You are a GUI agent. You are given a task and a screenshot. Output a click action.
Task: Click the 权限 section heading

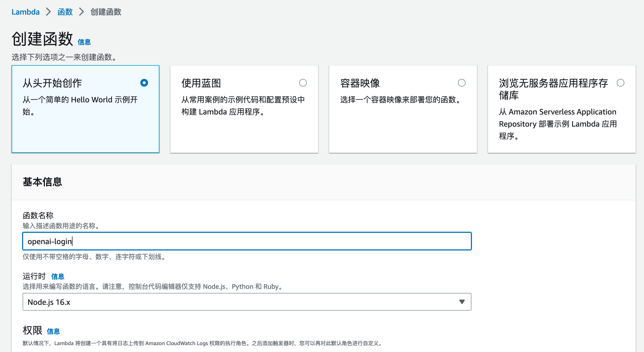[33, 330]
